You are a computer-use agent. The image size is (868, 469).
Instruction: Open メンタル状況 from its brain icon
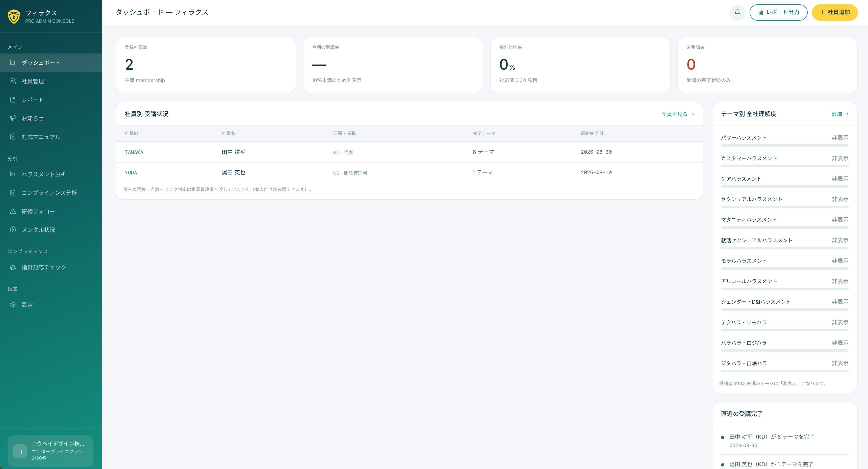point(13,229)
